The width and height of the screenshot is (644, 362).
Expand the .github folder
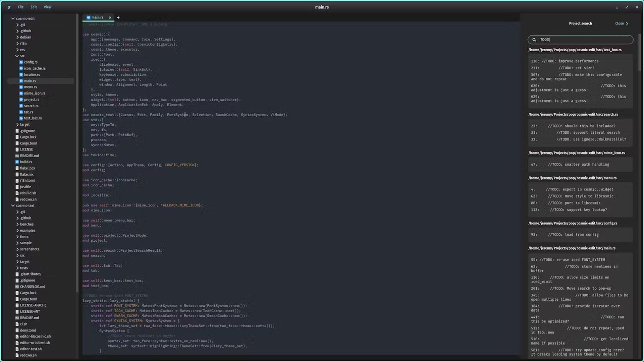click(x=18, y=31)
